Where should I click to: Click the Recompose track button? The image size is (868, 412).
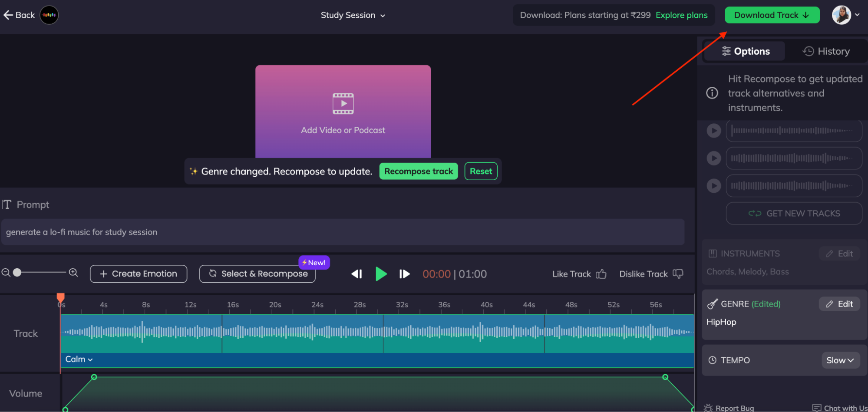pos(418,171)
